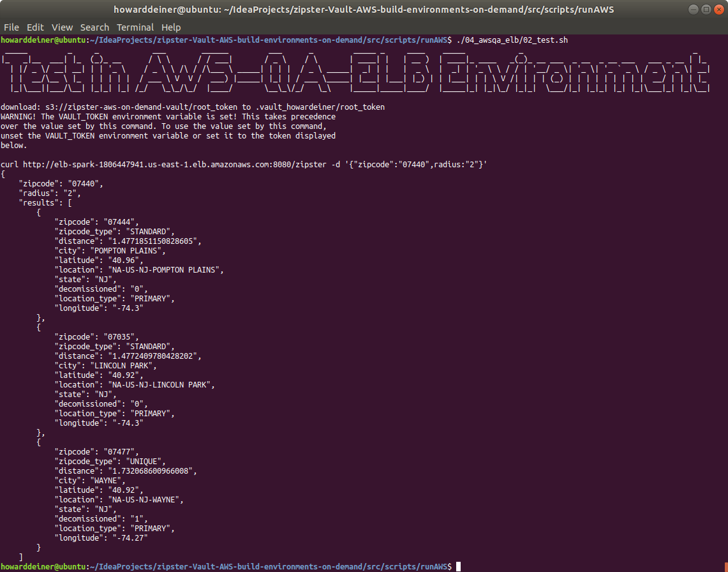The height and width of the screenshot is (572, 728).
Task: Click the bottom howarddeiner@ubuntu prompt
Action: (x=226, y=566)
